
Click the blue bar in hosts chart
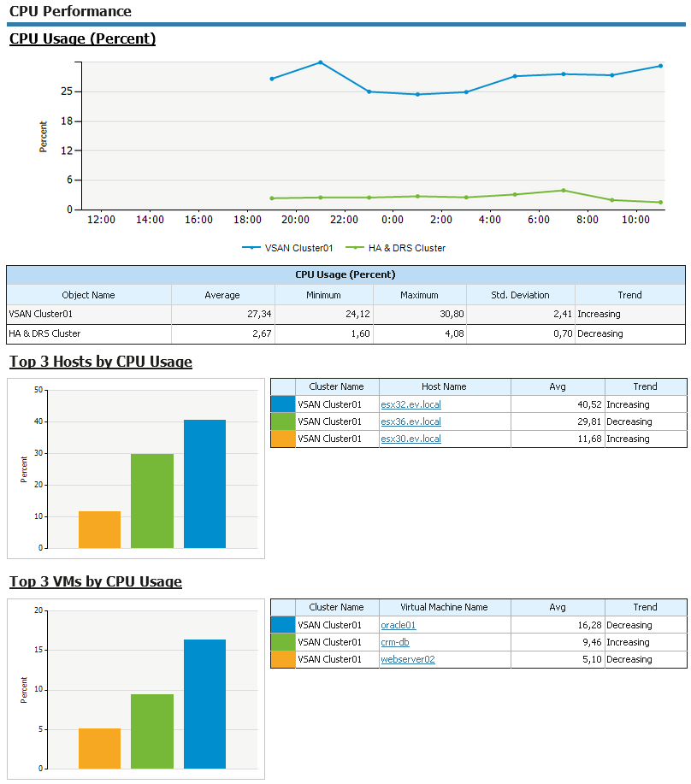[204, 484]
